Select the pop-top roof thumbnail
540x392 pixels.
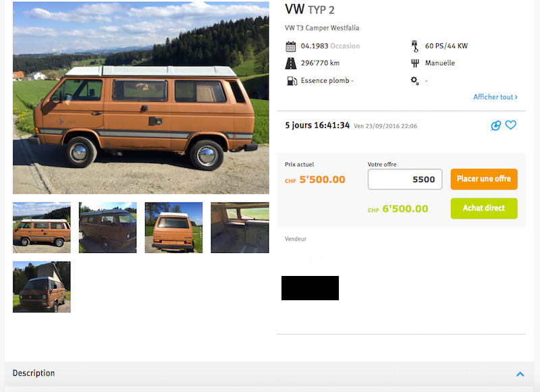tap(42, 287)
